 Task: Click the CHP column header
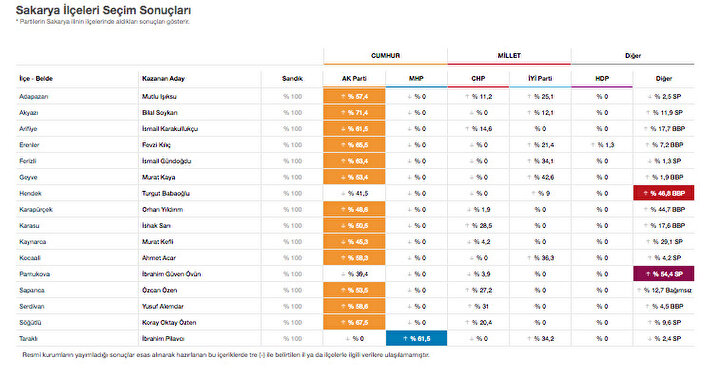(478, 79)
